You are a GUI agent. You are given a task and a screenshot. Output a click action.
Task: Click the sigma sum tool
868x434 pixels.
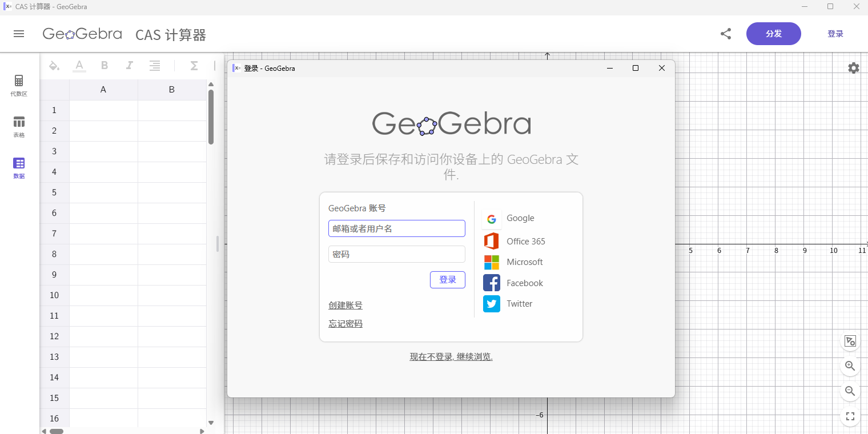coord(194,66)
